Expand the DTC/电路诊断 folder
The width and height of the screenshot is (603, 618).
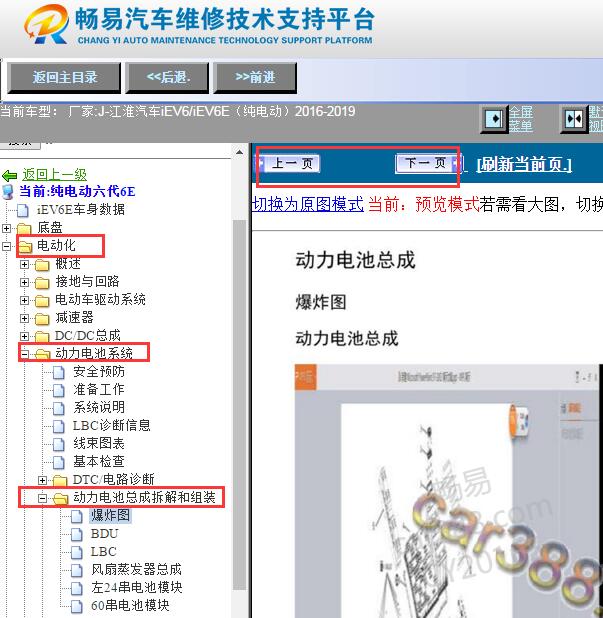43,480
